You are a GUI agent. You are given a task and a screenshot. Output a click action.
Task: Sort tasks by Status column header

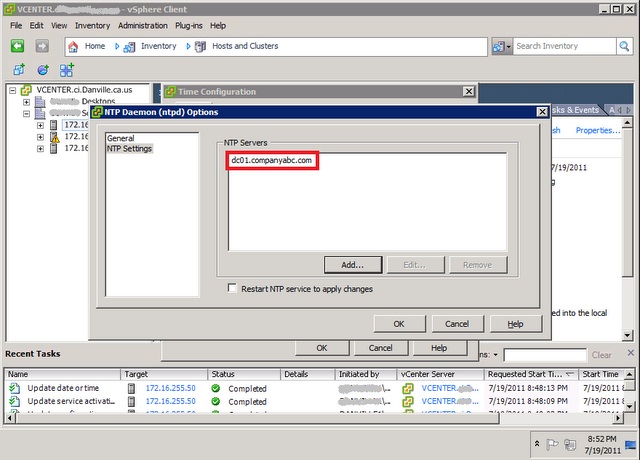244,374
